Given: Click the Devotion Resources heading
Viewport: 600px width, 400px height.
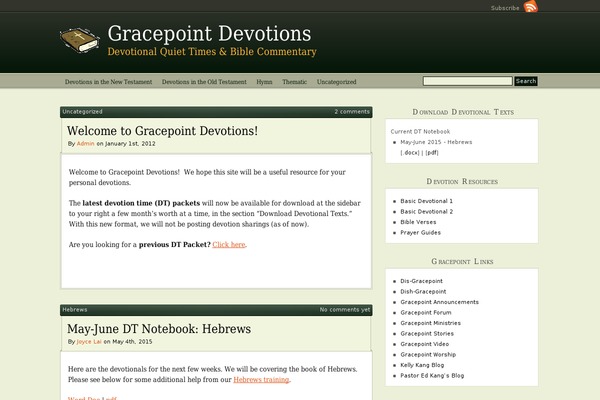Looking at the screenshot, I should point(462,181).
